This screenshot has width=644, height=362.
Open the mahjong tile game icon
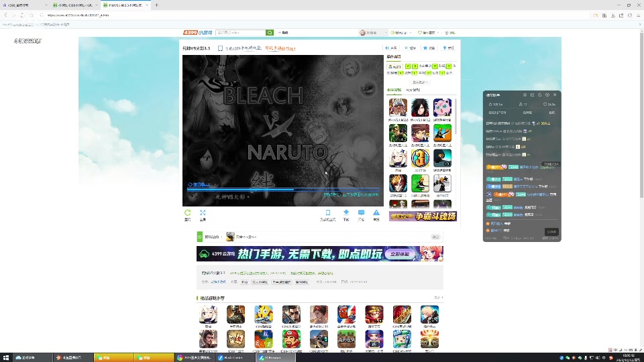coord(235,339)
